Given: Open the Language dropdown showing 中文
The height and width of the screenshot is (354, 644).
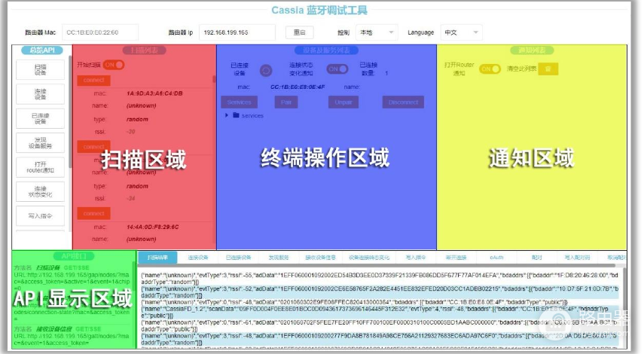Looking at the screenshot, I should tap(461, 32).
